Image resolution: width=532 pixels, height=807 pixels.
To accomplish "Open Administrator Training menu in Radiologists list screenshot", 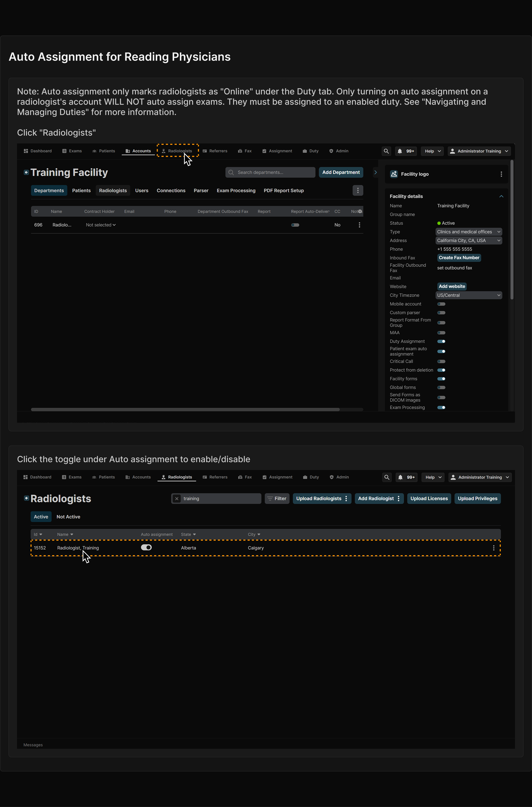I will [x=480, y=477].
